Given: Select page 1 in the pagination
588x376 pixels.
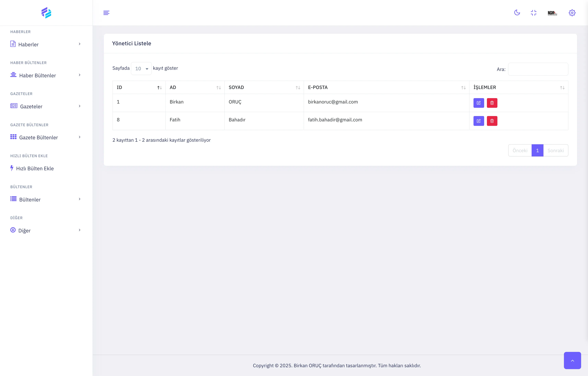Looking at the screenshot, I should 537,151.
